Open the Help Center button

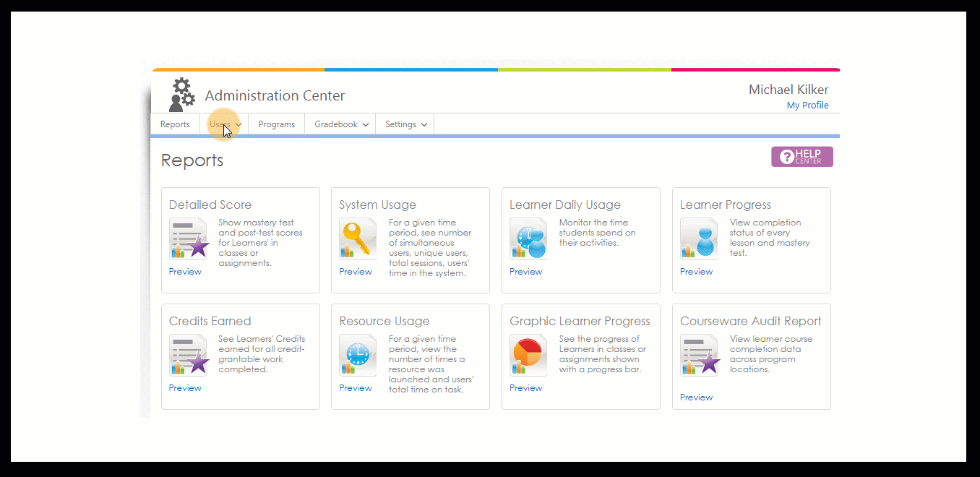pos(801,157)
